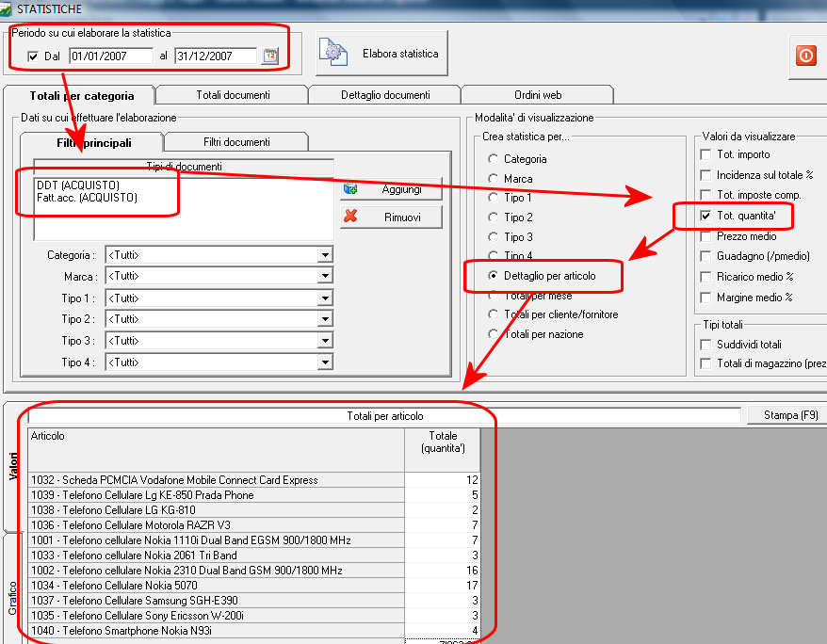
Task: Select Totali per nazione radio button
Action: (x=494, y=334)
